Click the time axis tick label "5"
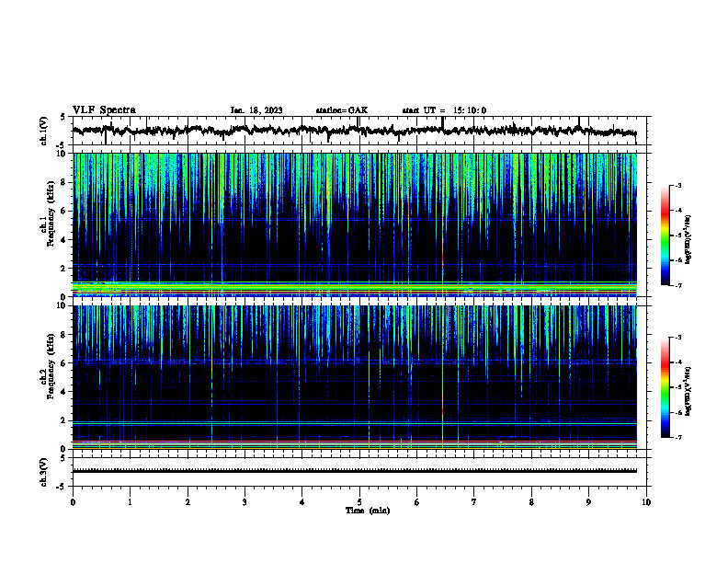728x563 pixels. pyautogui.click(x=359, y=502)
